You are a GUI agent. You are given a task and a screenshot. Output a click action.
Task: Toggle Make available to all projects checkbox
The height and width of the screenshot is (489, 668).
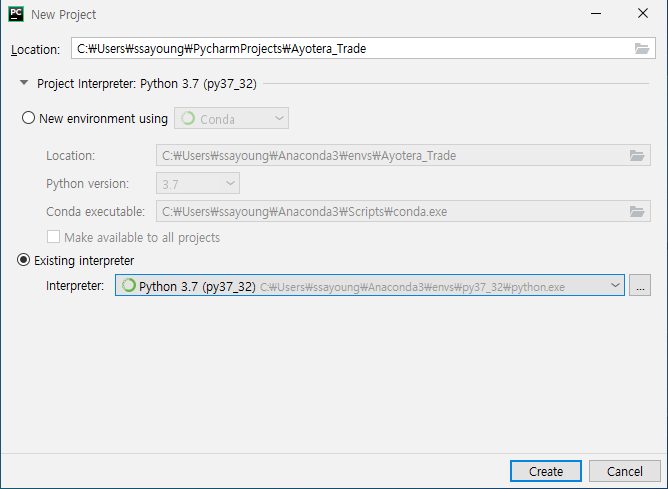[53, 237]
